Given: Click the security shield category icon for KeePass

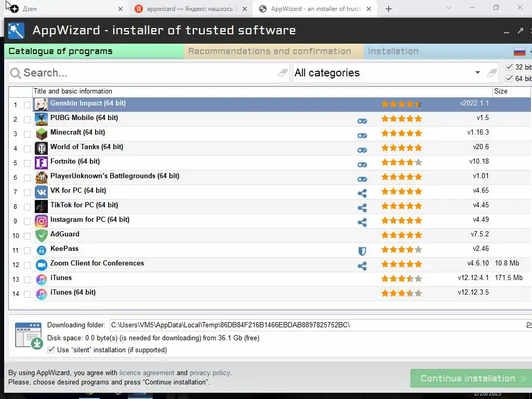Looking at the screenshot, I should tap(362, 251).
